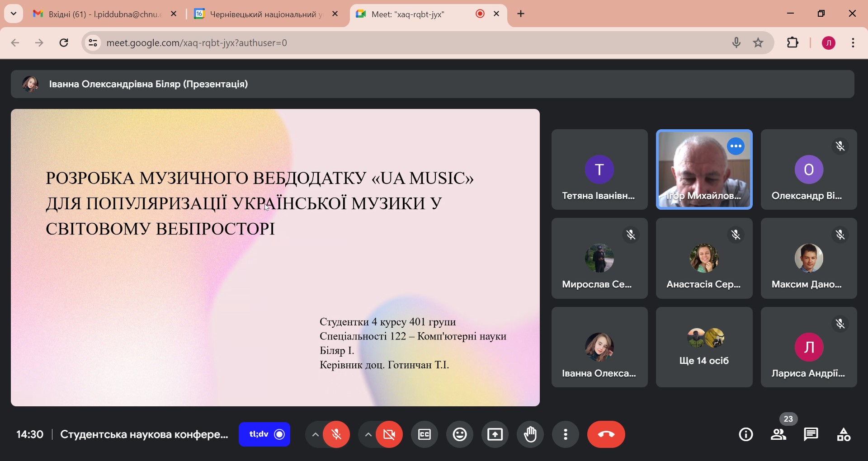The width and height of the screenshot is (868, 461).
Task: Bookmark this page with the star
Action: coord(758,43)
